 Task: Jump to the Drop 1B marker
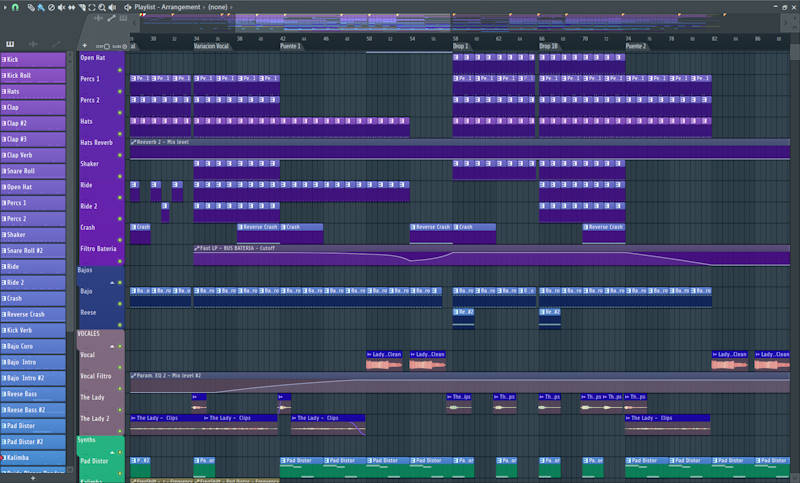click(549, 46)
